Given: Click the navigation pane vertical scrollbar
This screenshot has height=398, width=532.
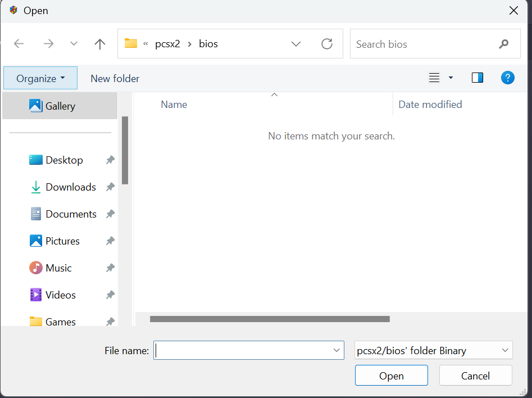Looking at the screenshot, I should pos(125,151).
